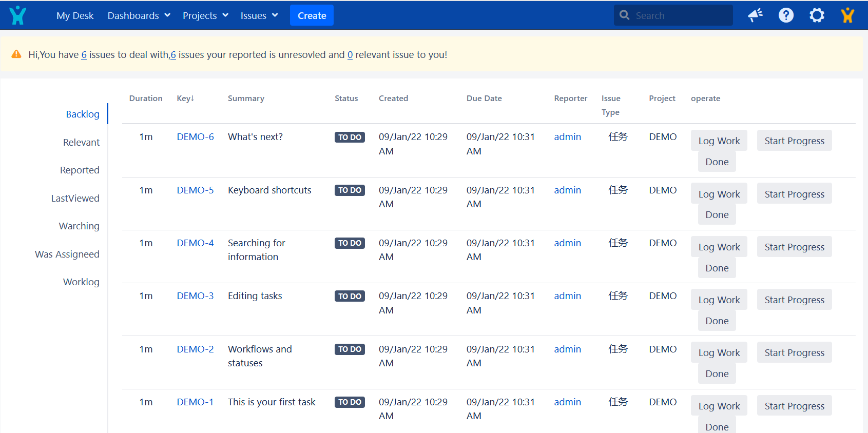Click the summary text 'Keyboard shortcuts'
Image resolution: width=868 pixels, height=433 pixels.
pos(269,190)
